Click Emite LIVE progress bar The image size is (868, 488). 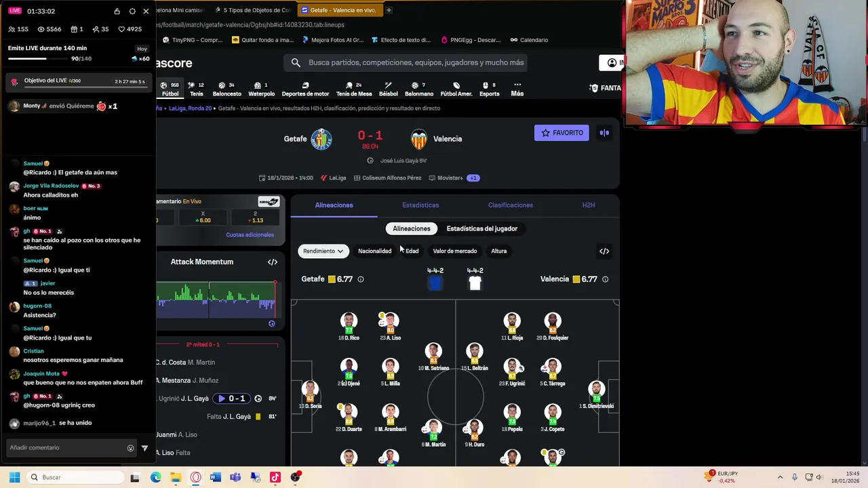(37, 58)
